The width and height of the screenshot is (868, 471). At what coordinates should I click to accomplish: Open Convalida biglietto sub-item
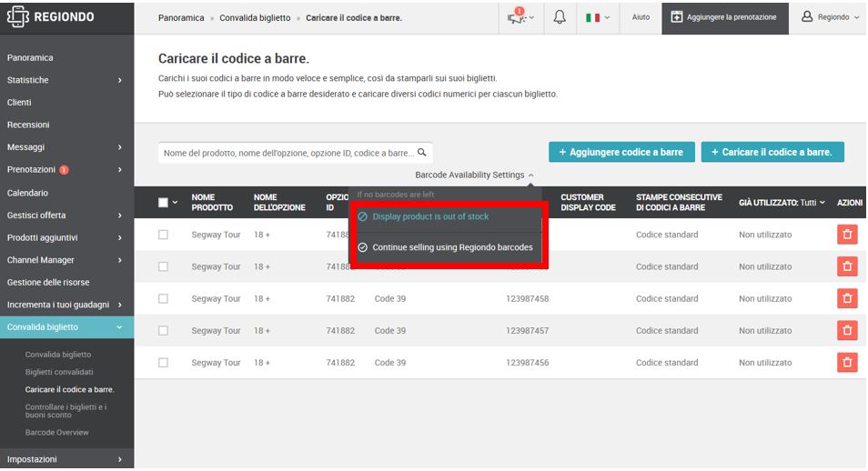pyautogui.click(x=58, y=355)
